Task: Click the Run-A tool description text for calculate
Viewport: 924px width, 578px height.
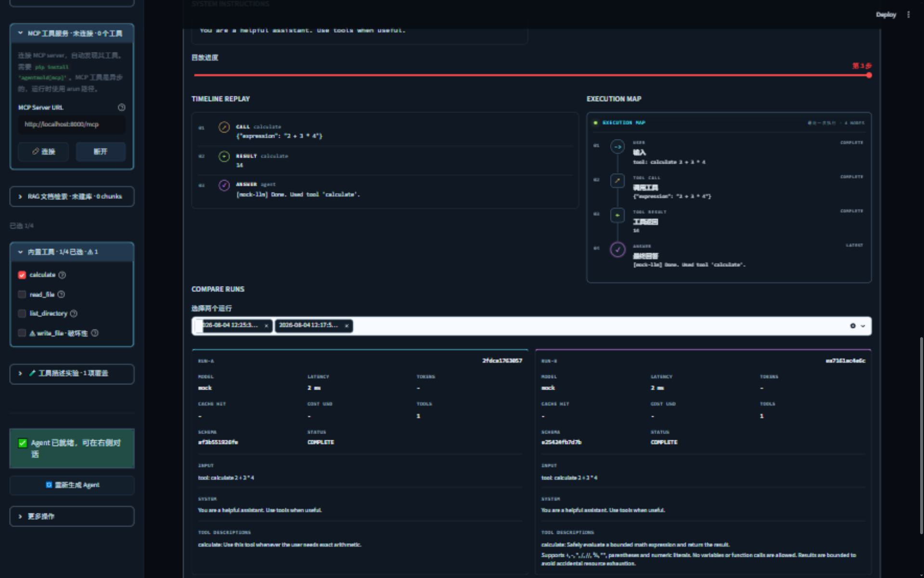Action: (280, 545)
